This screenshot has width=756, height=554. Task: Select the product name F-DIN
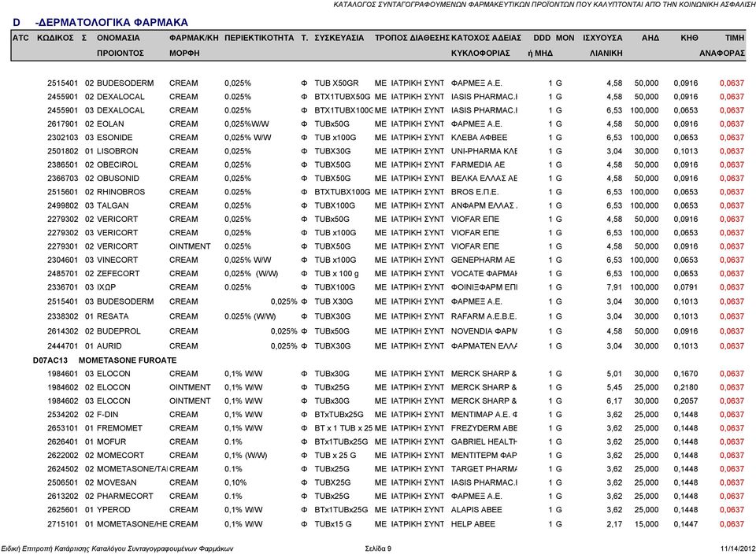(x=108, y=414)
